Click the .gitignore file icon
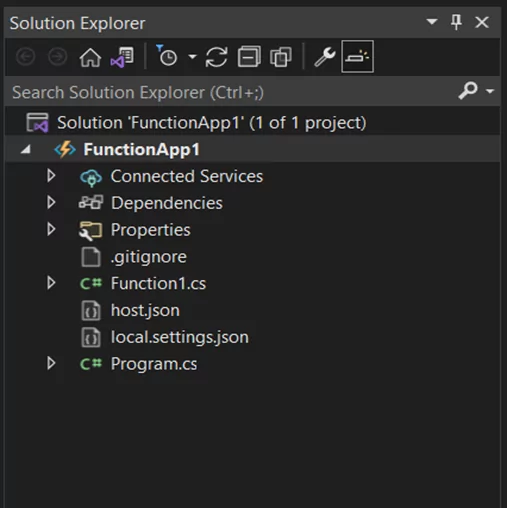 tap(91, 257)
